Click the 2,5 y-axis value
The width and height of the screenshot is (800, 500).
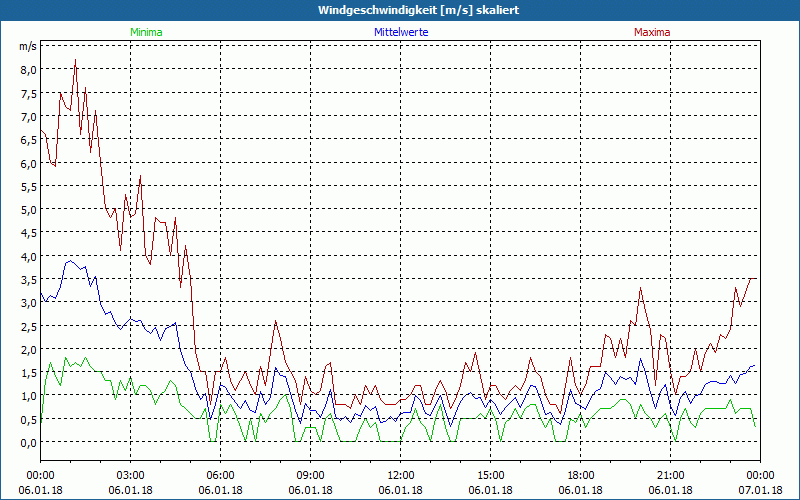28,327
